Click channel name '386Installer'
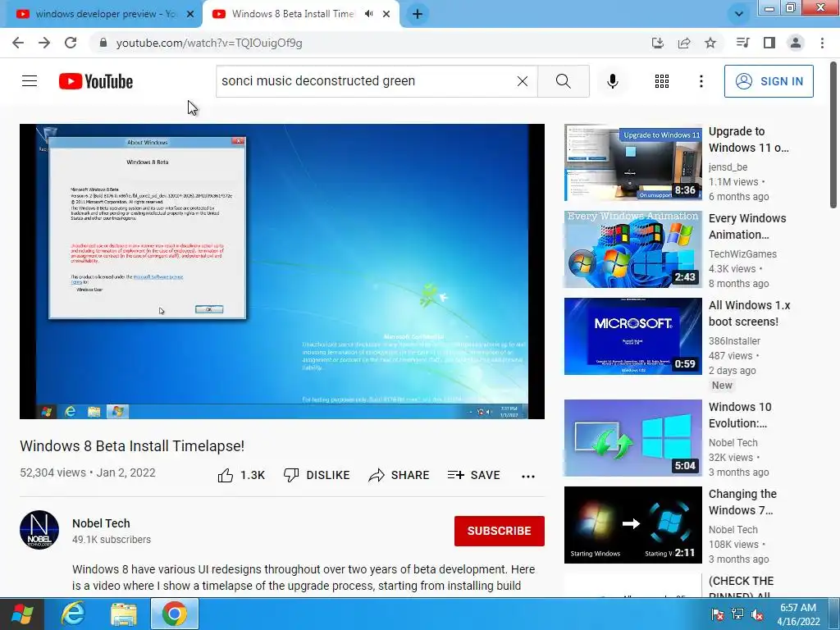Screen dimensions: 840x630 tap(734, 340)
